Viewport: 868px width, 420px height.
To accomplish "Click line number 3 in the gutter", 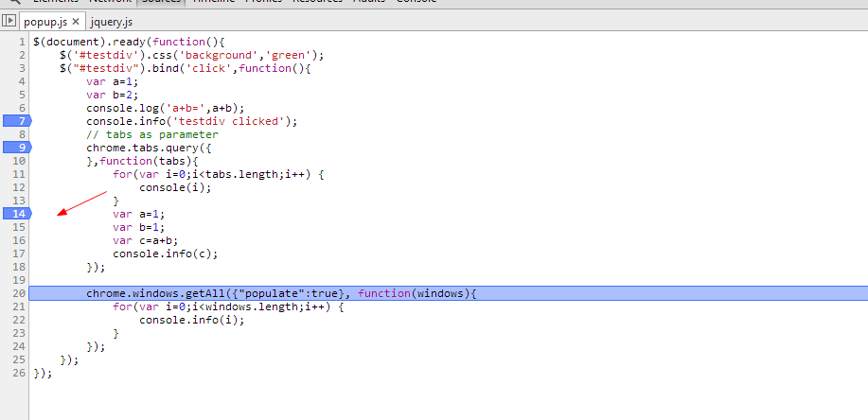I will pyautogui.click(x=22, y=68).
